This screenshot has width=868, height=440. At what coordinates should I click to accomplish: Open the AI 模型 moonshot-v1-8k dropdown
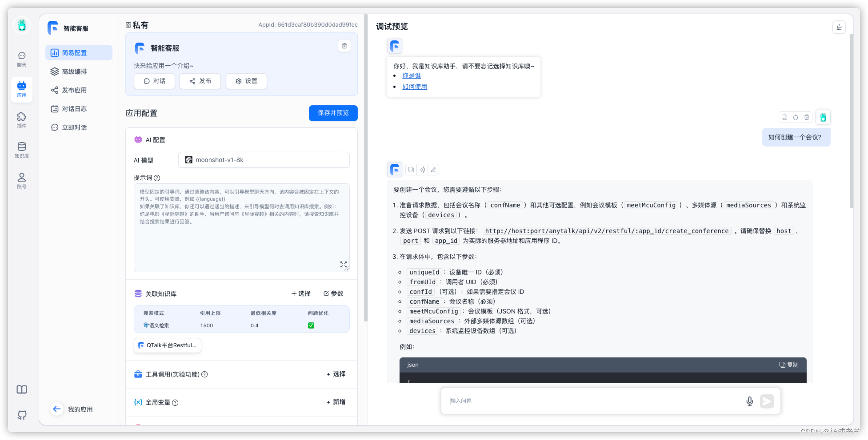tap(264, 159)
